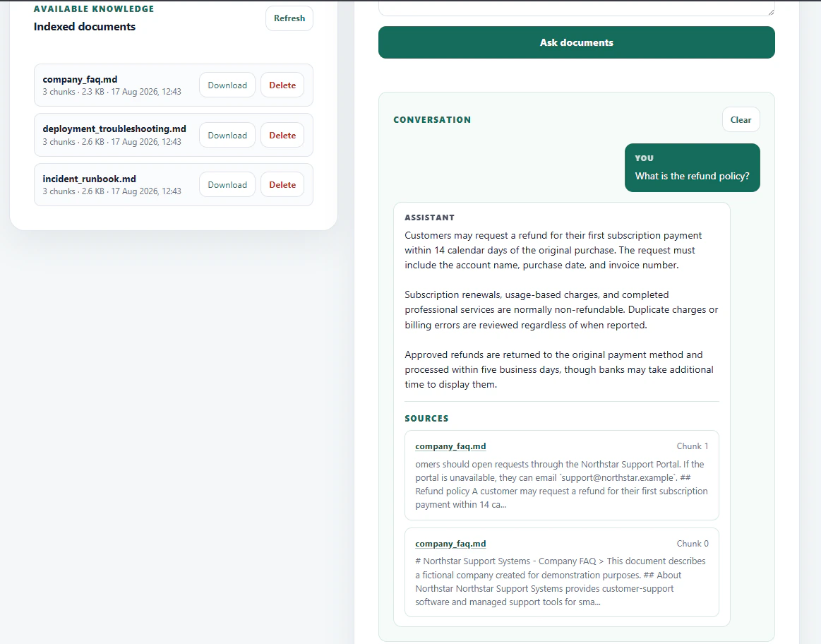Click the SOURCES heading
The height and width of the screenshot is (644, 821).
426,418
